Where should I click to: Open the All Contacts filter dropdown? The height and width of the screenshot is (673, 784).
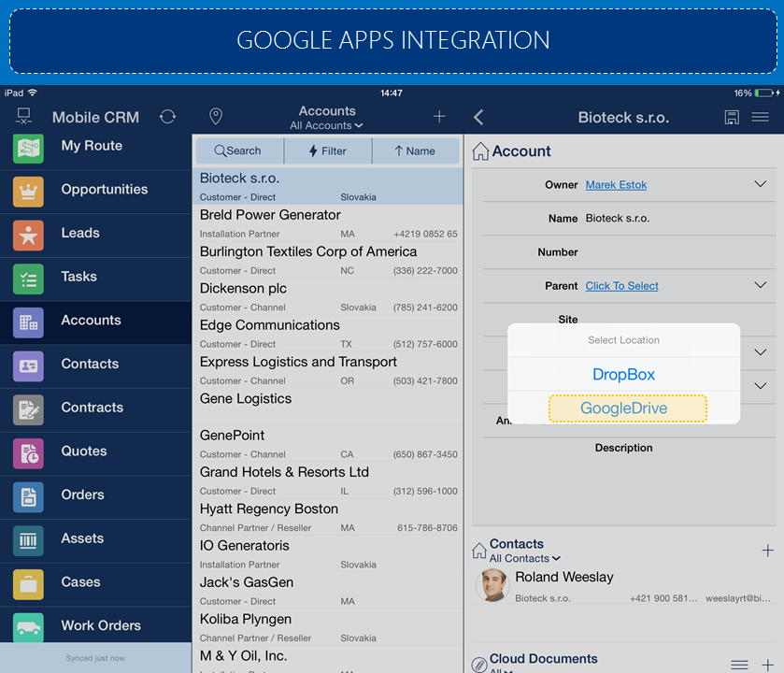[524, 558]
